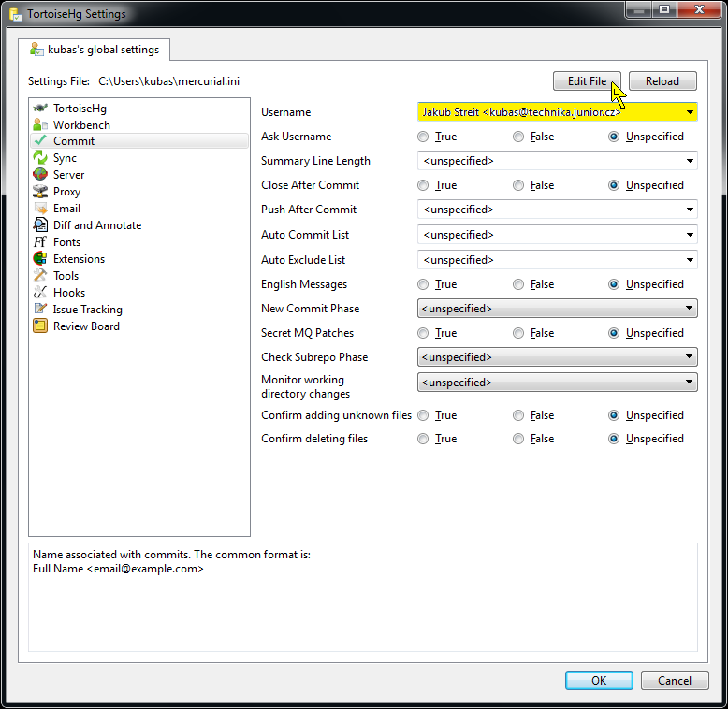Open the Username dropdown arrow
The image size is (728, 709).
click(x=690, y=112)
